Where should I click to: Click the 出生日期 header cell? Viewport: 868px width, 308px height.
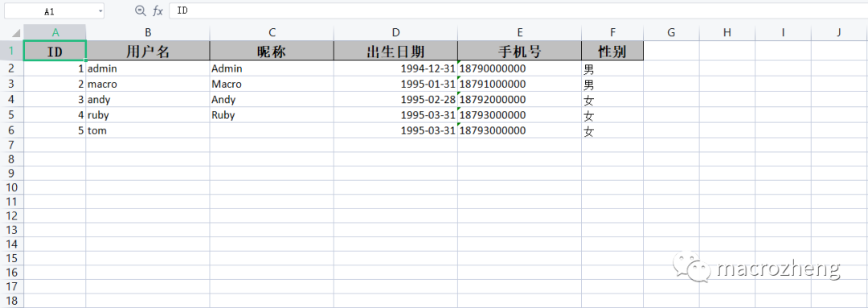[x=395, y=51]
